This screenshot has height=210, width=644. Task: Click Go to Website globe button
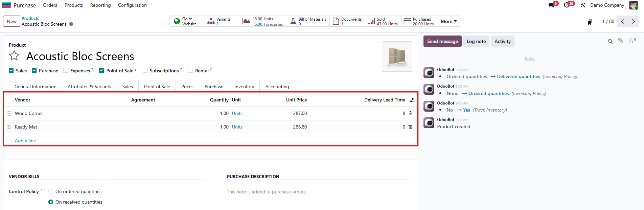pyautogui.click(x=187, y=21)
